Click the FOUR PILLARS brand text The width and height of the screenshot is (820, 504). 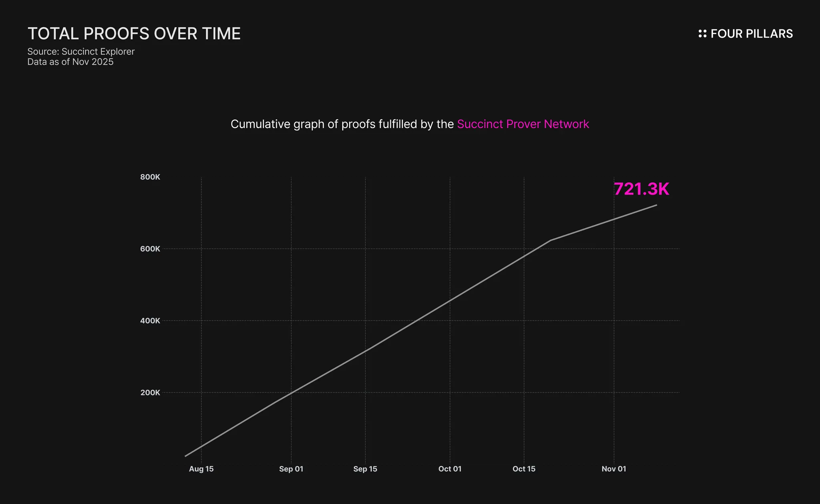click(752, 34)
